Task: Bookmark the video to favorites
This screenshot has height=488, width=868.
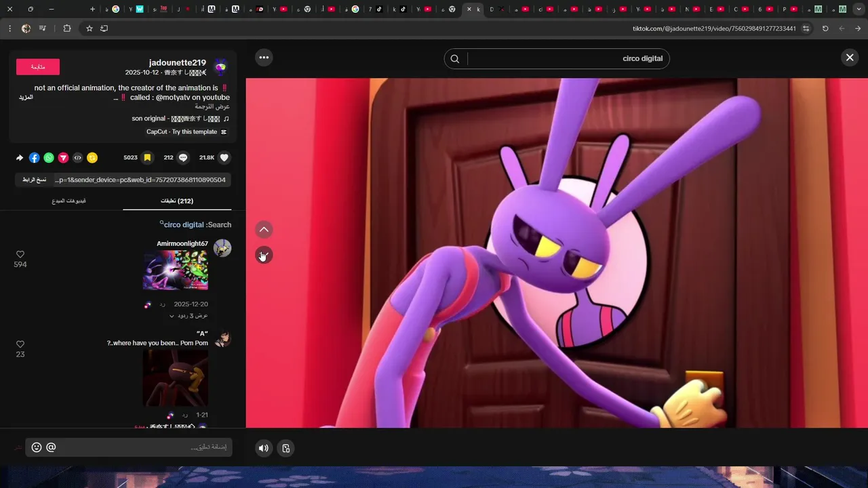Action: click(x=147, y=157)
